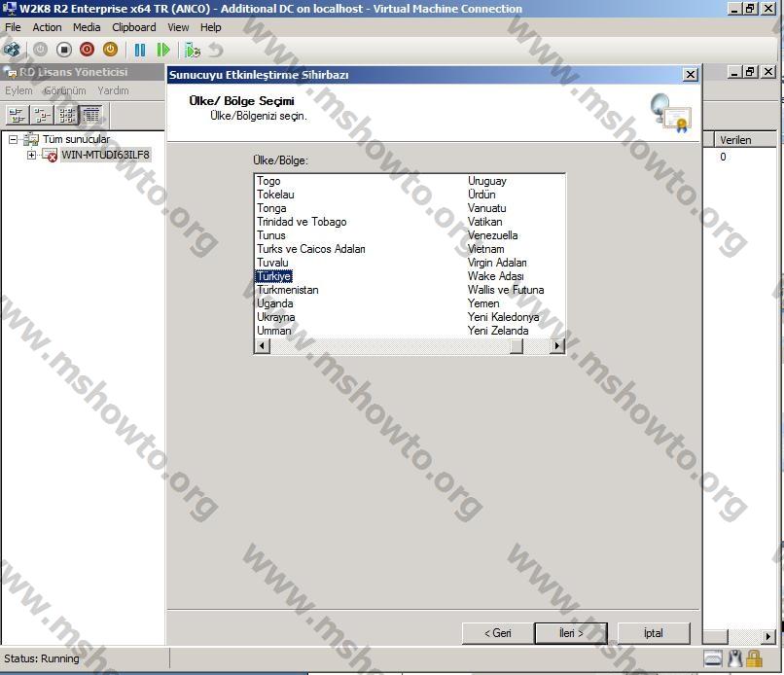The width and height of the screenshot is (784, 675).
Task: Click the Geri button
Action: point(497,633)
